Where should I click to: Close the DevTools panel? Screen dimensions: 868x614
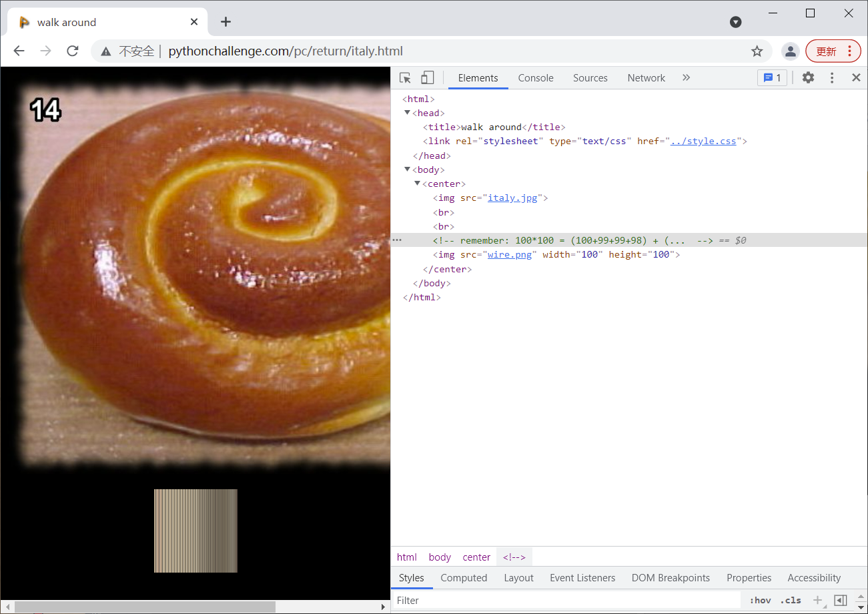point(856,78)
